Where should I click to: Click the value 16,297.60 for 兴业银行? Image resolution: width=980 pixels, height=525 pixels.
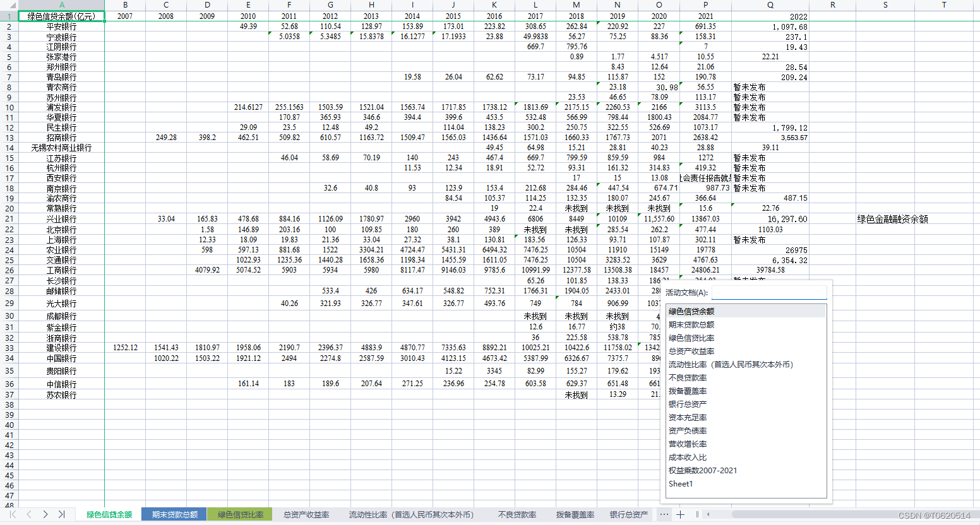pyautogui.click(x=770, y=219)
